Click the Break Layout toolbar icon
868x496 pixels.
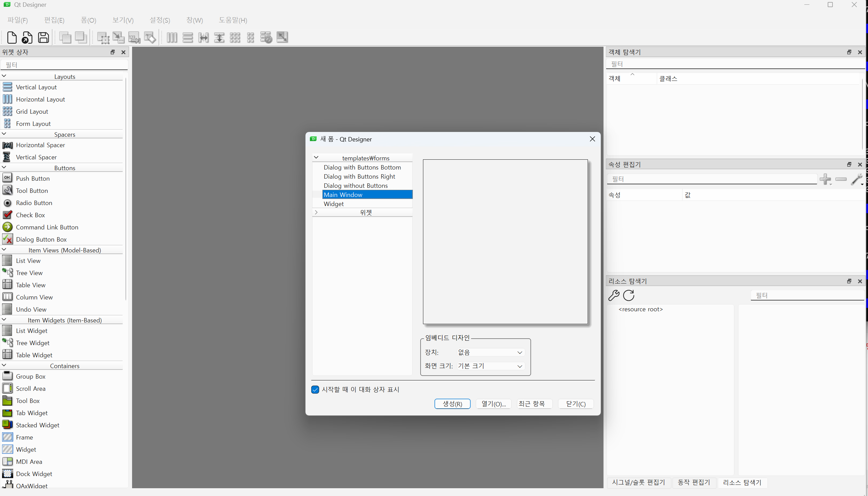coord(266,38)
